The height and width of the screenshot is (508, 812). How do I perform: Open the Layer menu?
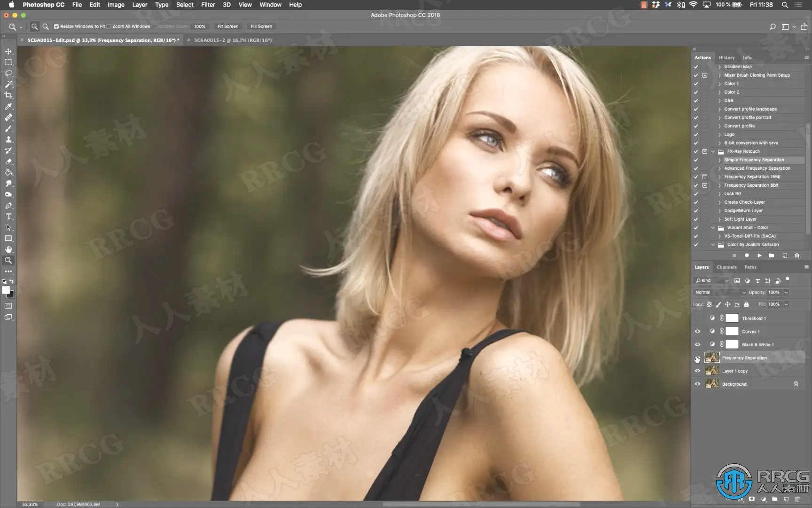tap(140, 5)
